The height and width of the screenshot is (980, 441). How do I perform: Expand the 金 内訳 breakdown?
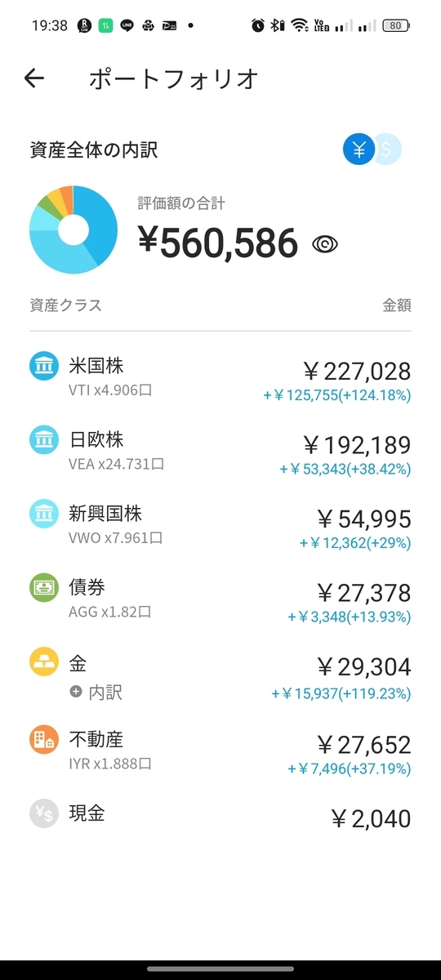(x=96, y=693)
